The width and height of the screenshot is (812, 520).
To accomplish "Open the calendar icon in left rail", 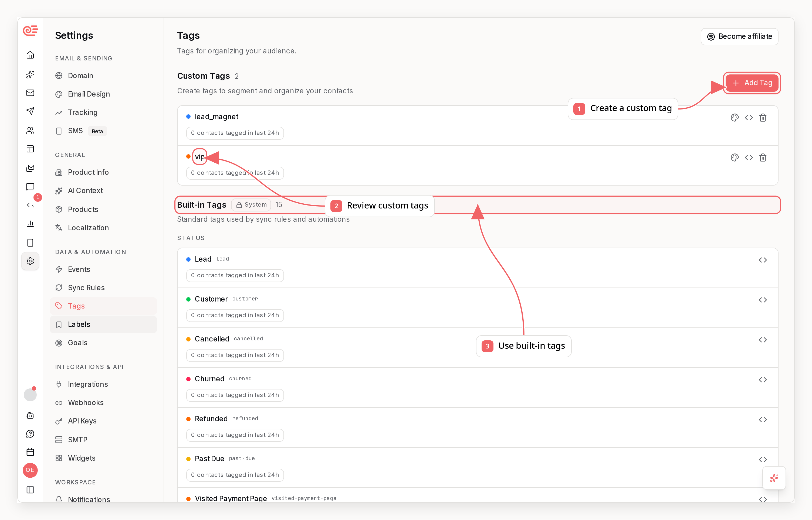I will pyautogui.click(x=30, y=452).
